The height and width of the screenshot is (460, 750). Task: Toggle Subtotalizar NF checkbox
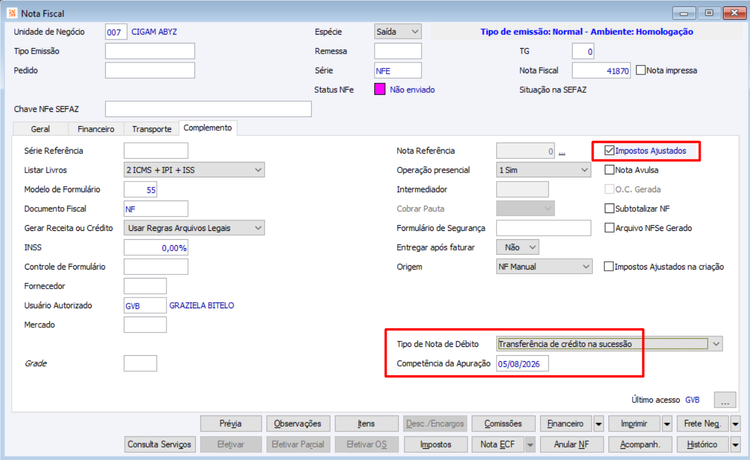[609, 208]
